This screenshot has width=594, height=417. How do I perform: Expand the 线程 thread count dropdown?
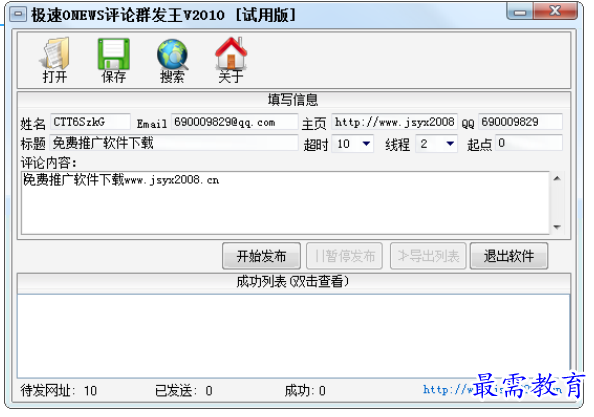coord(450,144)
